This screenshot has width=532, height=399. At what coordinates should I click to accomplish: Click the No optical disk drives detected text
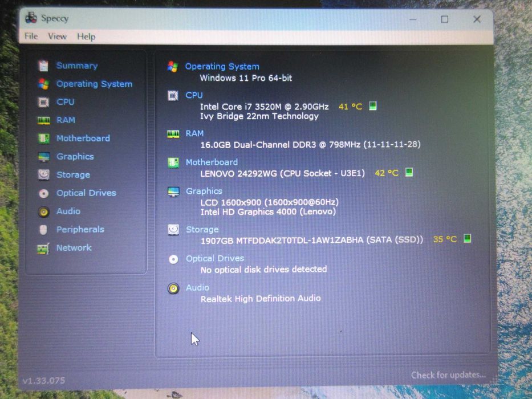pos(263,270)
